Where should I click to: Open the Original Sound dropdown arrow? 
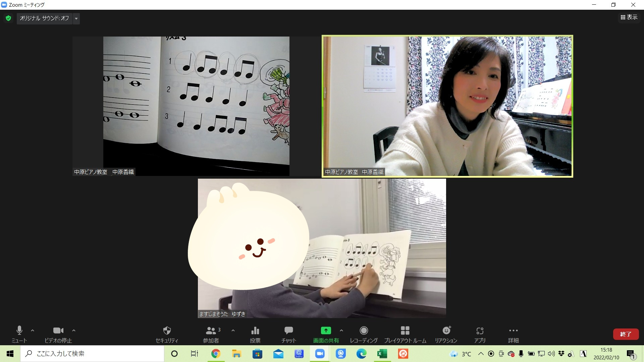(x=76, y=18)
